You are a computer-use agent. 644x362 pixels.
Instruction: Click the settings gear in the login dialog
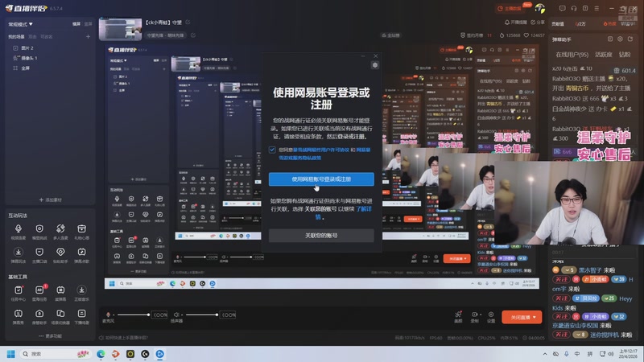tap(374, 65)
